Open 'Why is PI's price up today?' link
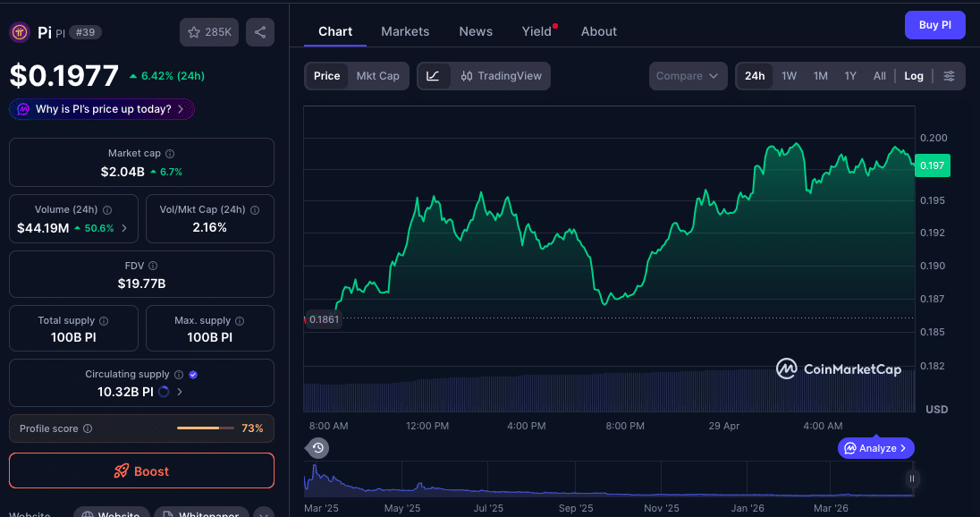The image size is (980, 517). tap(101, 108)
